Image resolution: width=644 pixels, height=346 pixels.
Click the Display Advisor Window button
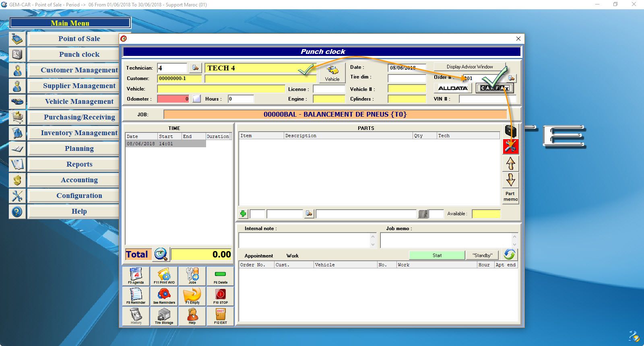tap(470, 67)
